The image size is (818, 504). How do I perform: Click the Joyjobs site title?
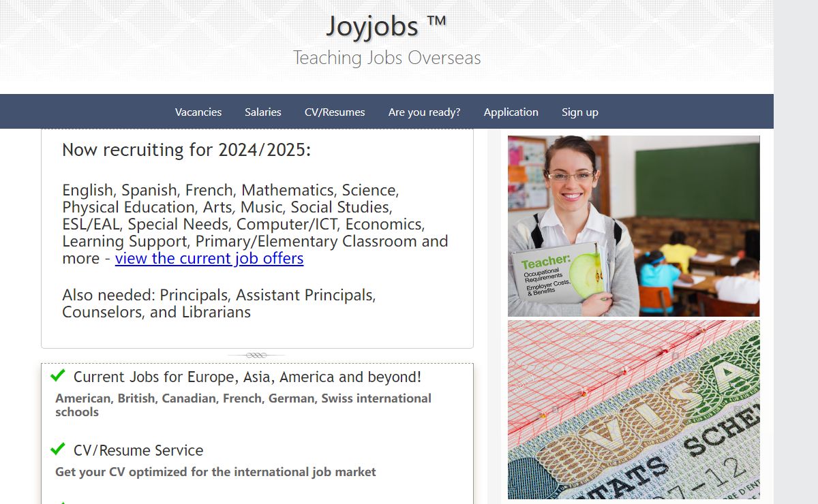click(x=387, y=27)
